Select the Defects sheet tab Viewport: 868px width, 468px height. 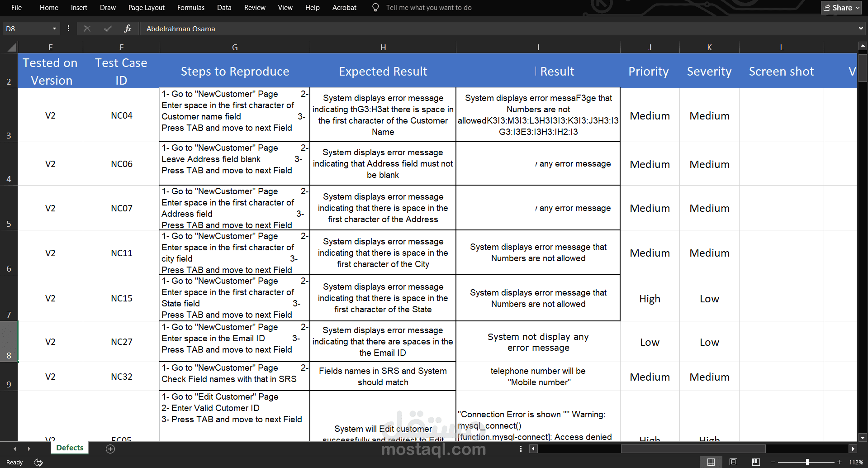(x=70, y=448)
